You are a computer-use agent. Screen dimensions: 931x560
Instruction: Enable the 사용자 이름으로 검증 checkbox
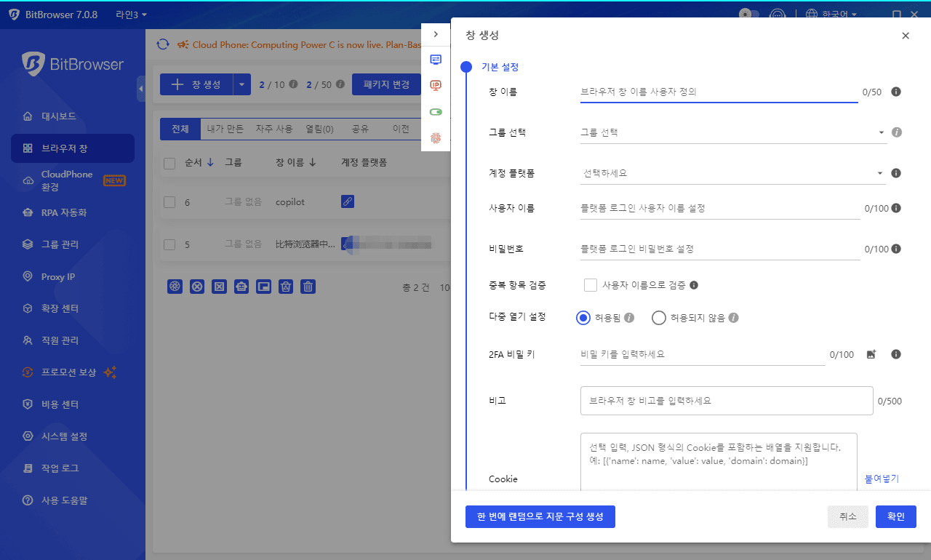(x=591, y=285)
